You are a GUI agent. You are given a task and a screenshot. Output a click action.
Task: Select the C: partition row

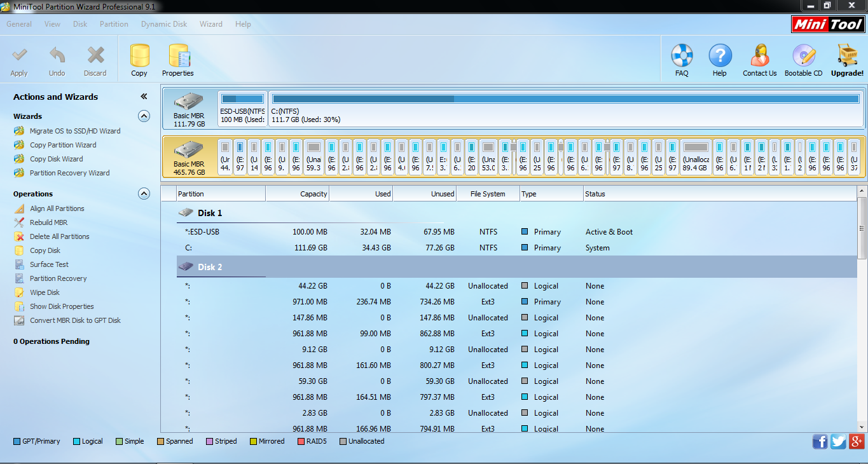[516, 248]
